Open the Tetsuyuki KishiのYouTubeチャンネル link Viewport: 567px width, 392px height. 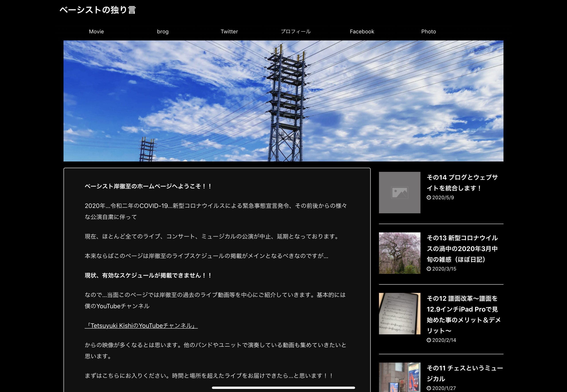pos(141,325)
